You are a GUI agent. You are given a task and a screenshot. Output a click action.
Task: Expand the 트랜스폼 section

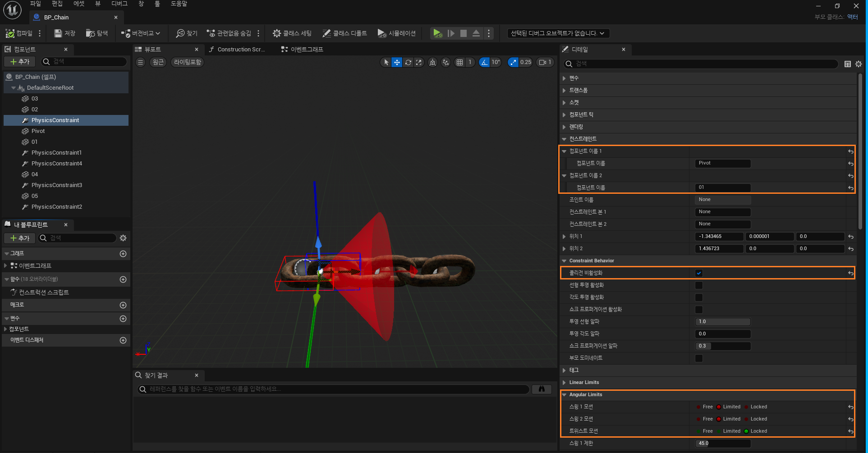coord(564,91)
